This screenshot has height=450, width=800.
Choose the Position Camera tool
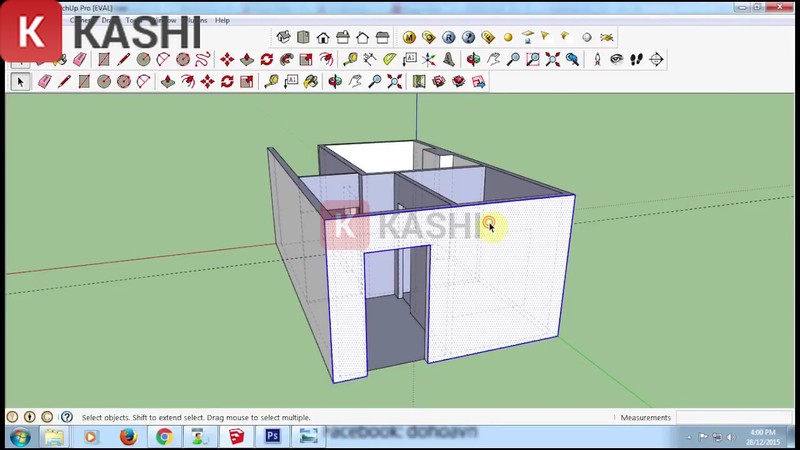[x=597, y=60]
